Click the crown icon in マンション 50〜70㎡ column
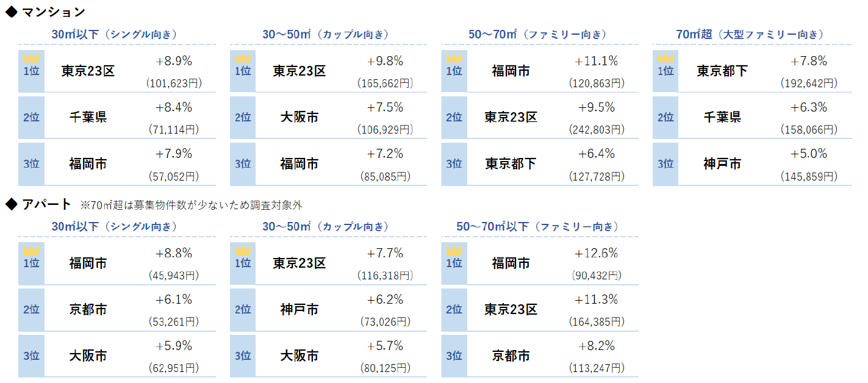Viewport: 868px width, 383px height. click(x=454, y=58)
